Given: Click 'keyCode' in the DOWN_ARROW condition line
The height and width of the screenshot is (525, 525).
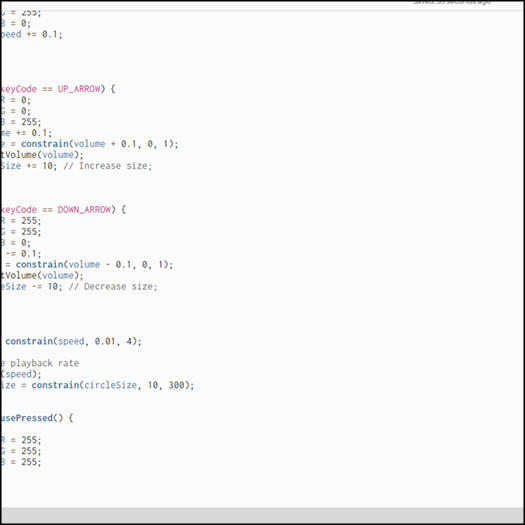Looking at the screenshot, I should click(19, 210).
